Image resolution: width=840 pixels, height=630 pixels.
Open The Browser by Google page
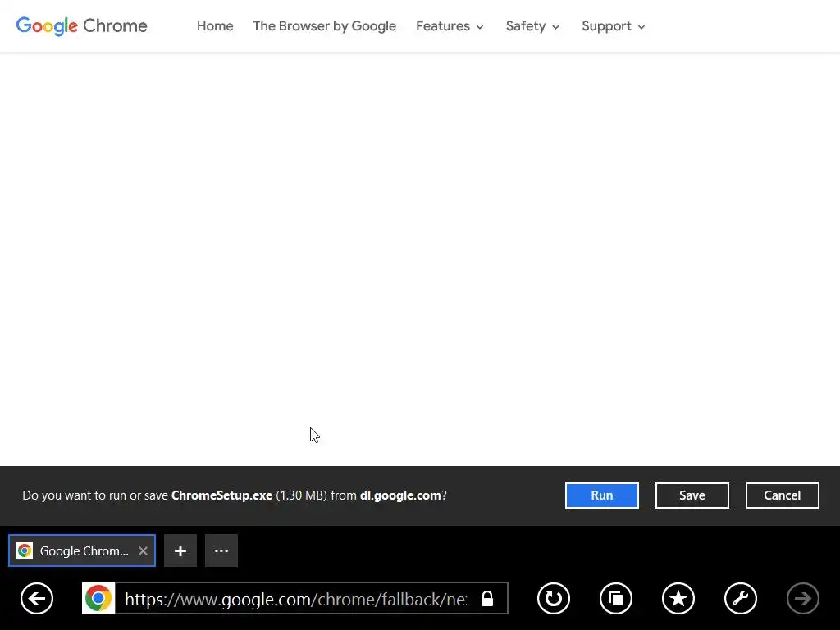pyautogui.click(x=325, y=25)
